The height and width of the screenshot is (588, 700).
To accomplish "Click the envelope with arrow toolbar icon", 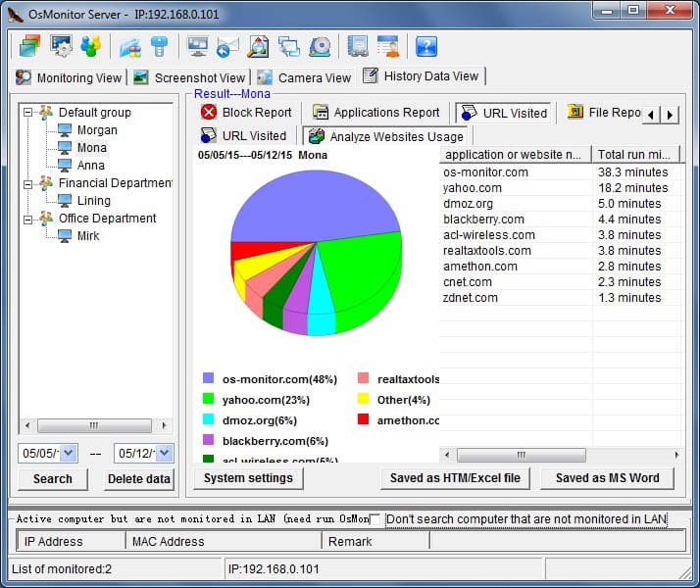I will [x=227, y=46].
